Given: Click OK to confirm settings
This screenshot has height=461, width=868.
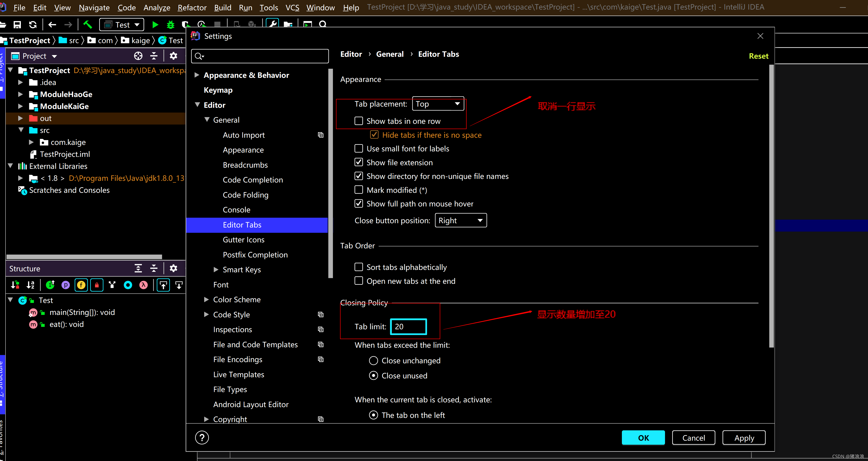Looking at the screenshot, I should (x=643, y=438).
